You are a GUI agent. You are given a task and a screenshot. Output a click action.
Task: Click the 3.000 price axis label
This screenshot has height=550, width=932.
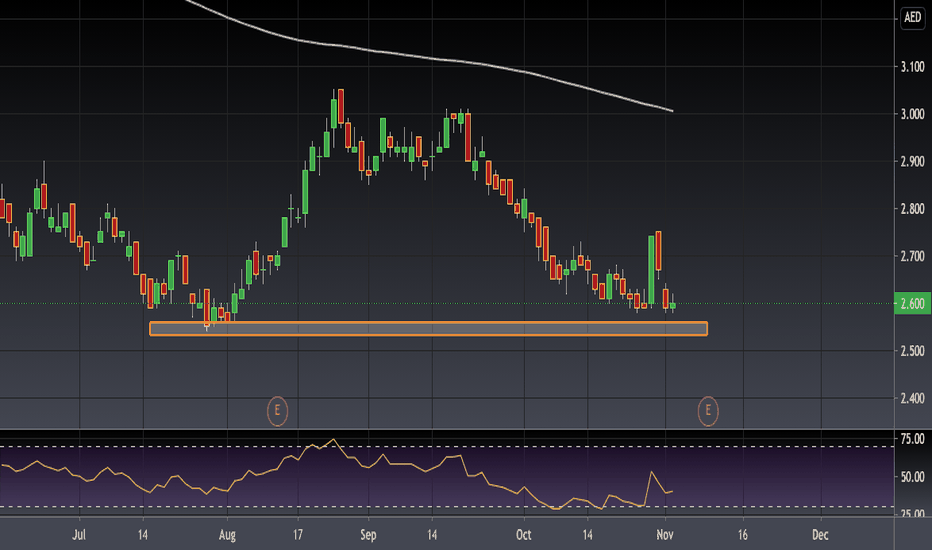[x=912, y=114]
